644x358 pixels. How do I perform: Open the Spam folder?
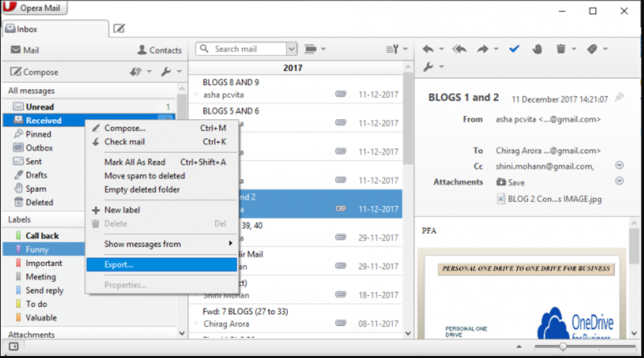tap(36, 189)
